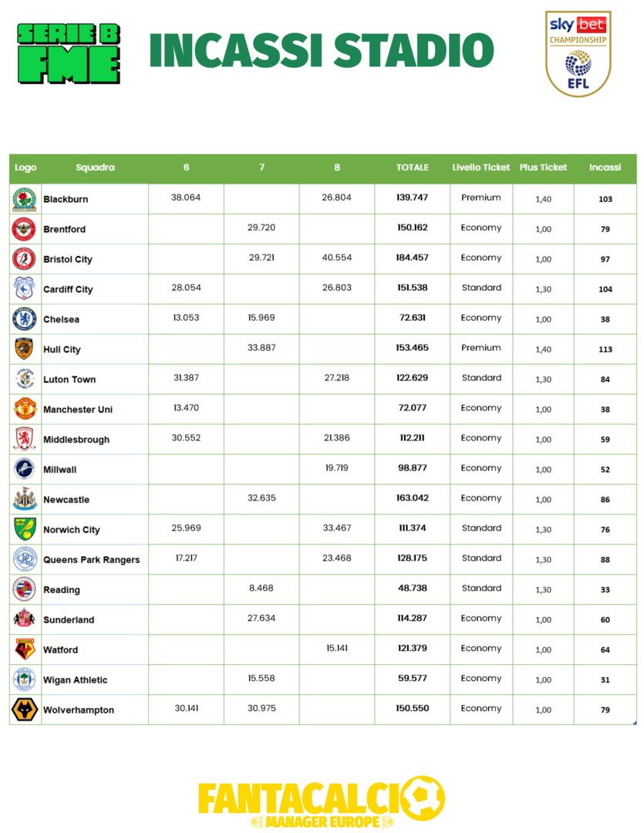Click the Hull City tiger crest
644x833 pixels.
pos(25,349)
